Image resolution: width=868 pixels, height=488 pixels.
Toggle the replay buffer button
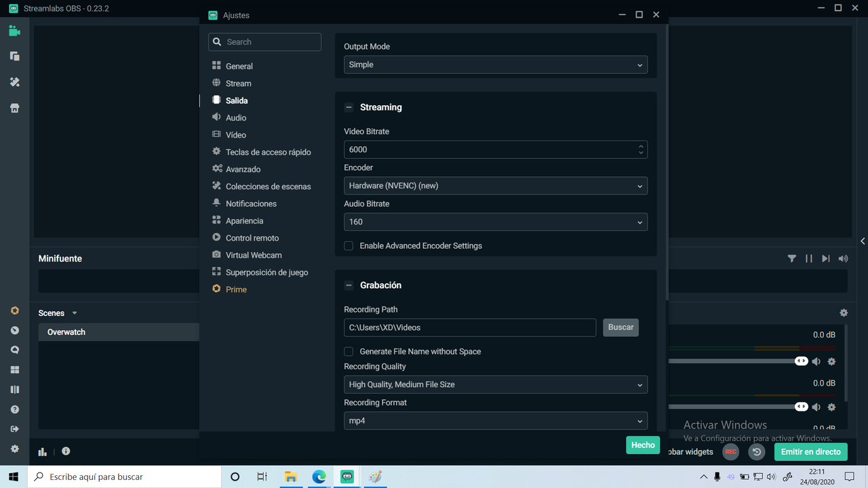[x=757, y=451]
